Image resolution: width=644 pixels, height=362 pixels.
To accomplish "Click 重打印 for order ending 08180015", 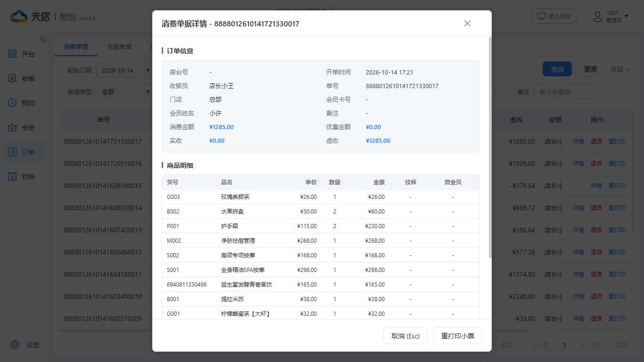I will [x=617, y=186].
